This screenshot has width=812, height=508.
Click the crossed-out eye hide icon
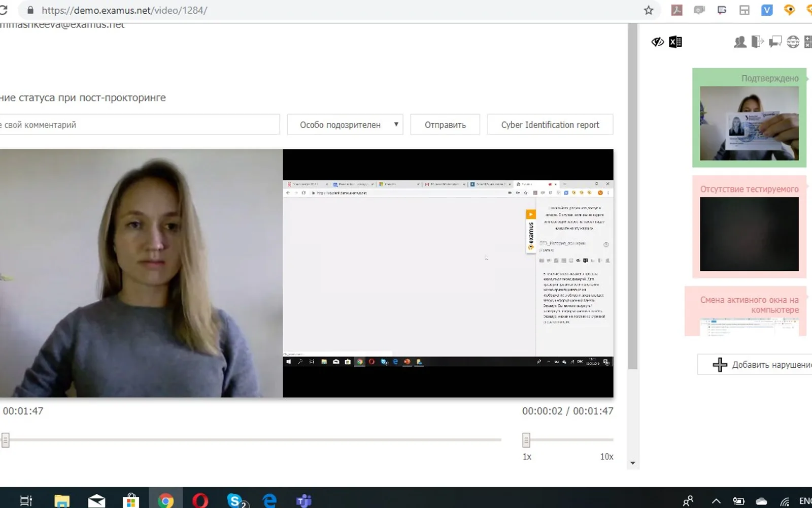coord(658,42)
